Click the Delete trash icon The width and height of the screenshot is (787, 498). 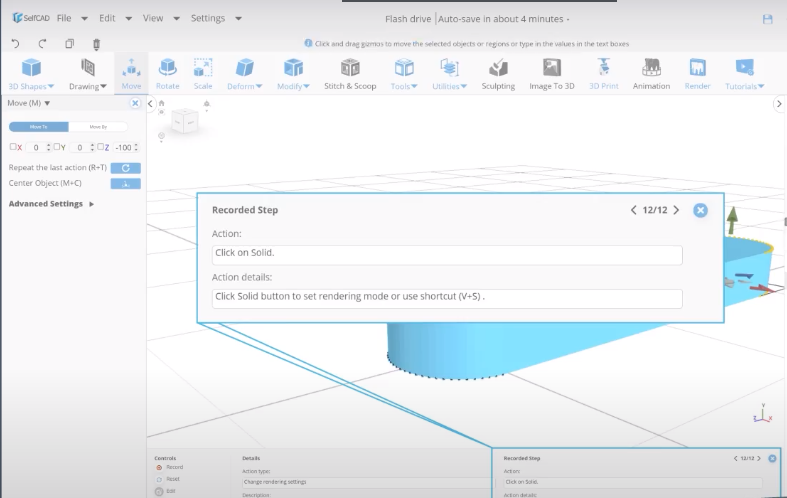96,44
